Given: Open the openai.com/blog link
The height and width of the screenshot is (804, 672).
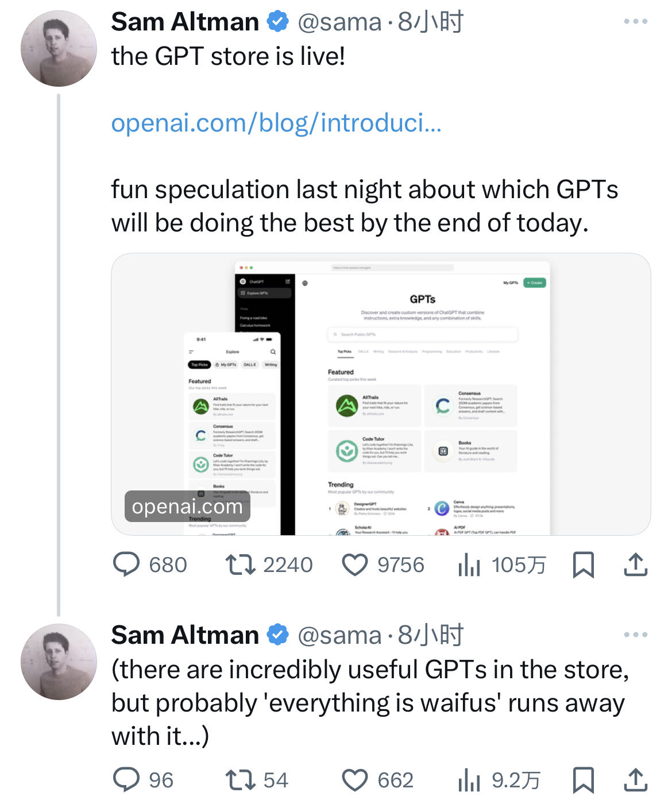Looking at the screenshot, I should coord(276,123).
